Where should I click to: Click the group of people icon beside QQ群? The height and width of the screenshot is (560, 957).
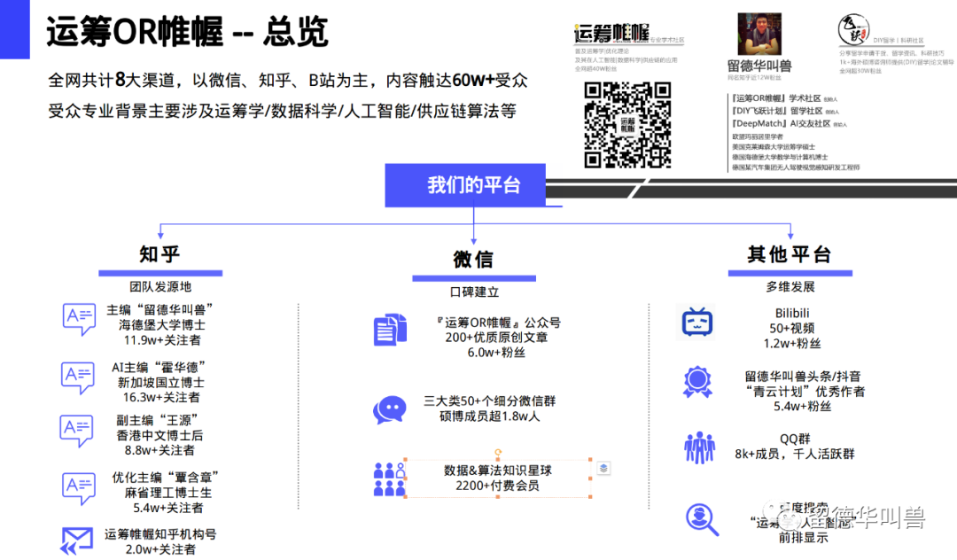[x=699, y=447]
